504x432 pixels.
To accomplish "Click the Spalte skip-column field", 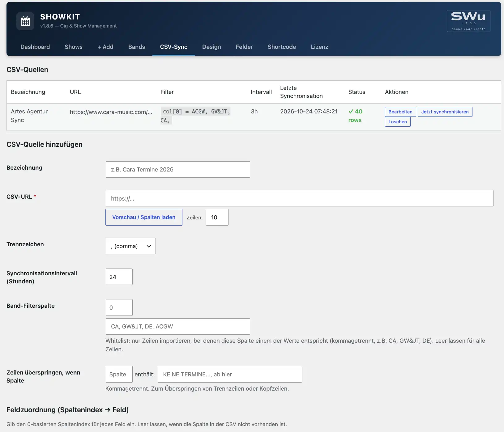I will click(x=119, y=374).
